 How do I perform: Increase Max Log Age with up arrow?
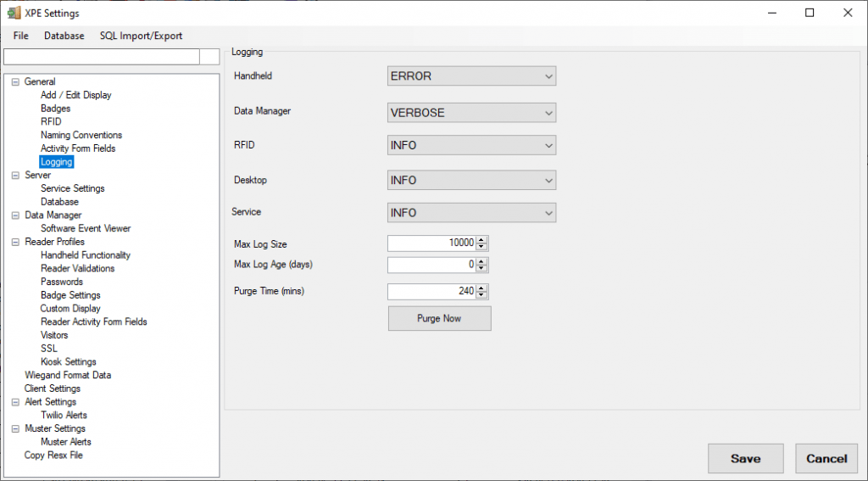481,261
